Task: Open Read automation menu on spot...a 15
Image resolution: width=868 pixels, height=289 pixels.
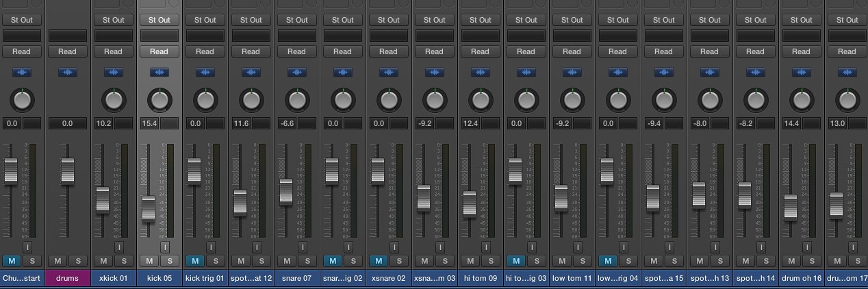Action: (x=663, y=51)
